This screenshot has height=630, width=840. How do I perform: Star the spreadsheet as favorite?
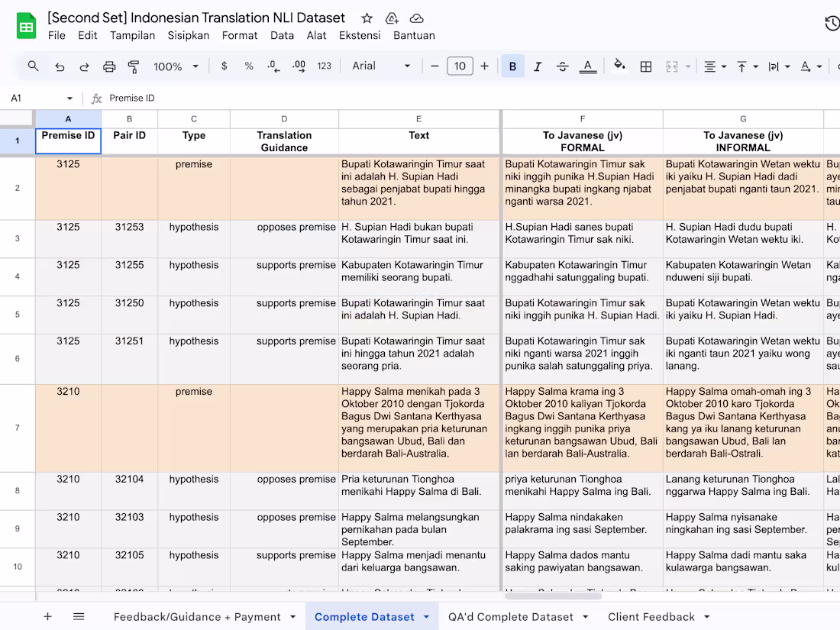[x=366, y=18]
